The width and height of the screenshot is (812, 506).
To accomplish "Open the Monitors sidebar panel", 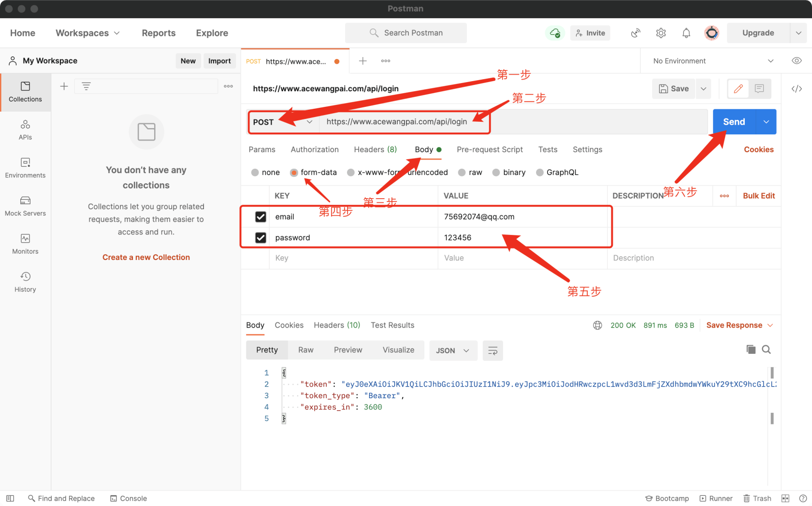I will (x=25, y=244).
